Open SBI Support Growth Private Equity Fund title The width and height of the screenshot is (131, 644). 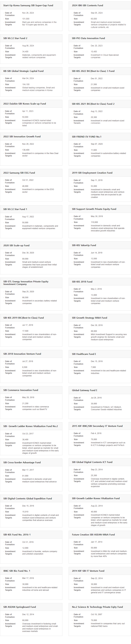pos(94,209)
